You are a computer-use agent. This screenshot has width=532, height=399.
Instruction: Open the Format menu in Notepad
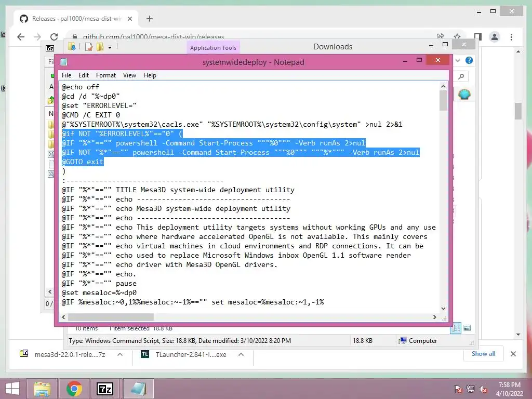coord(106,75)
